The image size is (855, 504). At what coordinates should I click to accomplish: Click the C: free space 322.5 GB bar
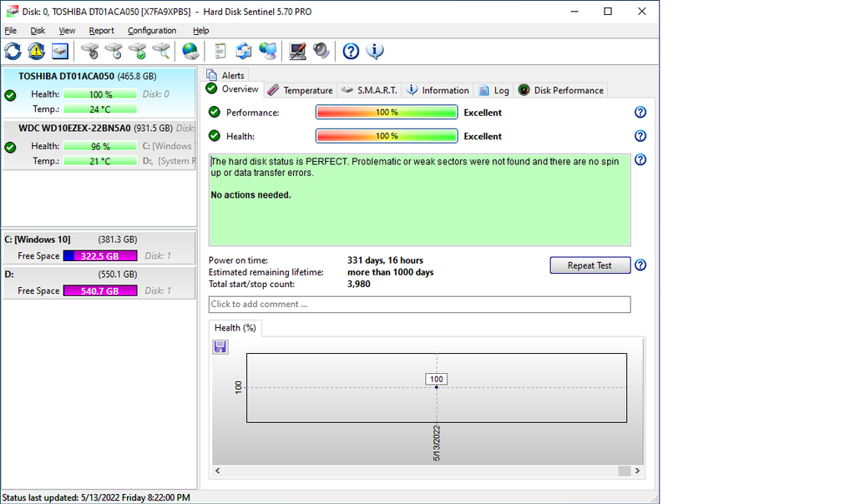click(100, 256)
